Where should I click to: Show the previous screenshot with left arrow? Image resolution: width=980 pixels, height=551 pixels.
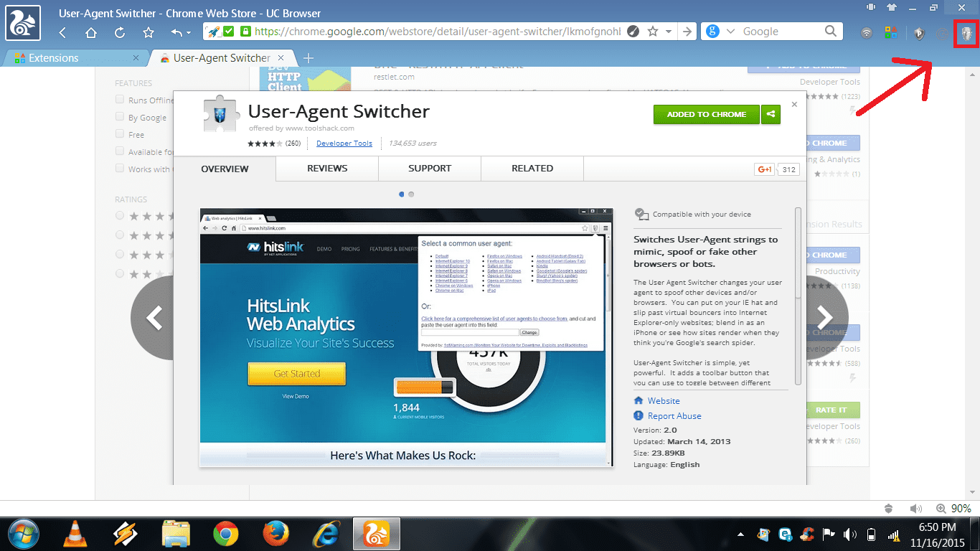coord(154,317)
